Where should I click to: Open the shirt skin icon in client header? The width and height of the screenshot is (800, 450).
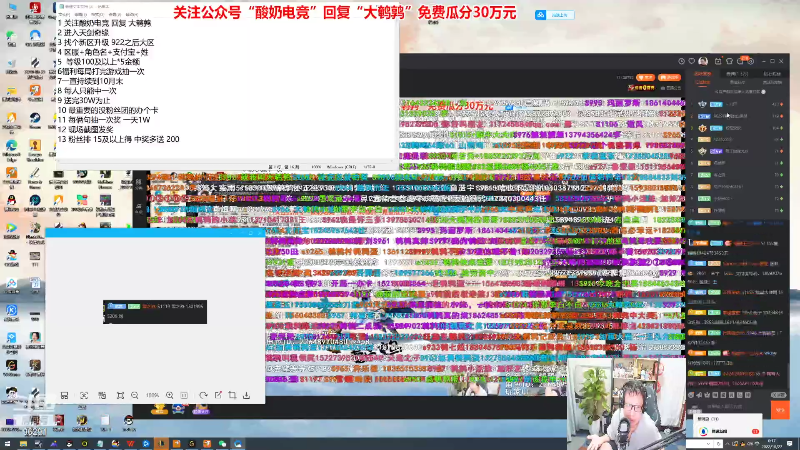coord(729,61)
